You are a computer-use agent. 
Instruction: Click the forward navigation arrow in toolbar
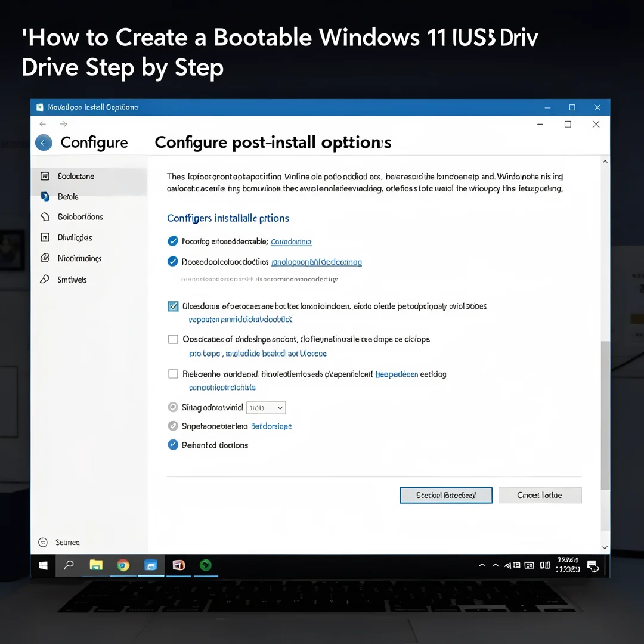click(63, 124)
